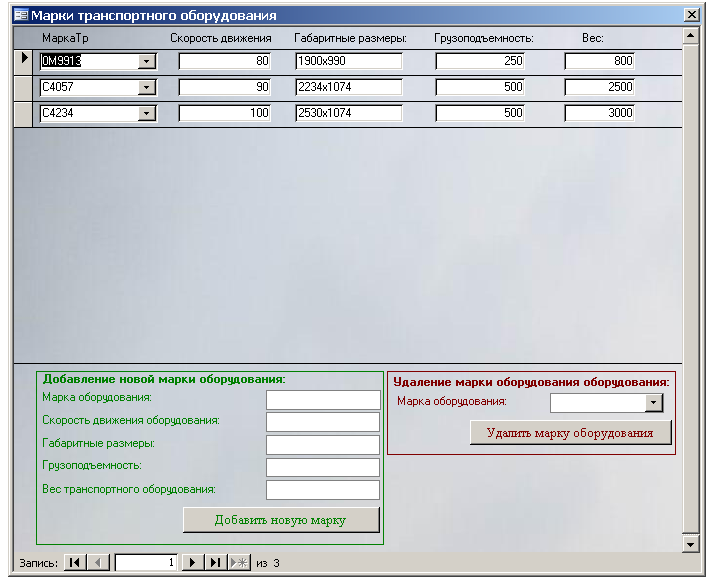The image size is (712, 579).
Task: Click the record number box
Action: click(x=146, y=563)
